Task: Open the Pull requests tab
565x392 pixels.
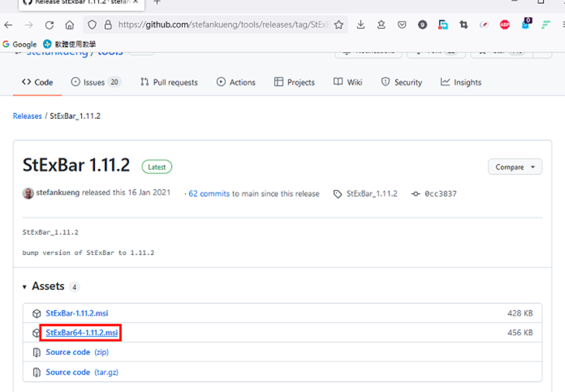Action: coord(169,82)
